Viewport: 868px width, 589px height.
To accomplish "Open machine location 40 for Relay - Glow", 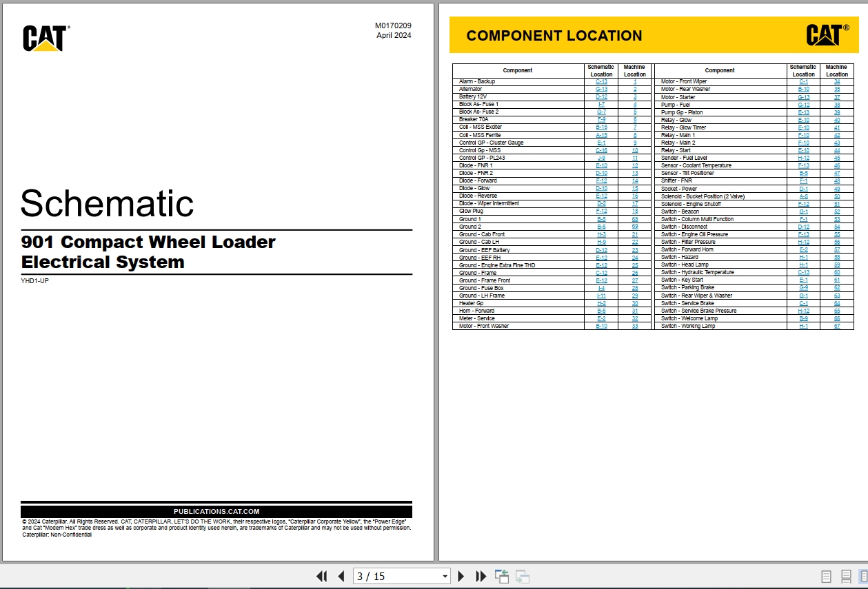I will [837, 120].
